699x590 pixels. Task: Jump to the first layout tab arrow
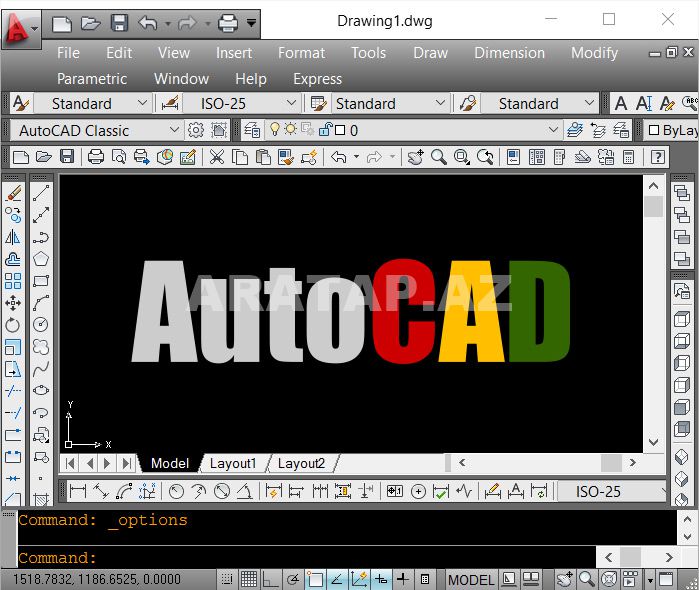coord(70,463)
